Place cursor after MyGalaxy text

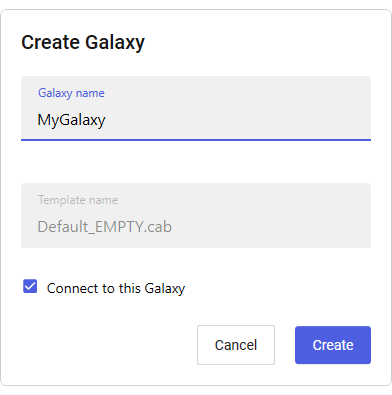[x=106, y=120]
